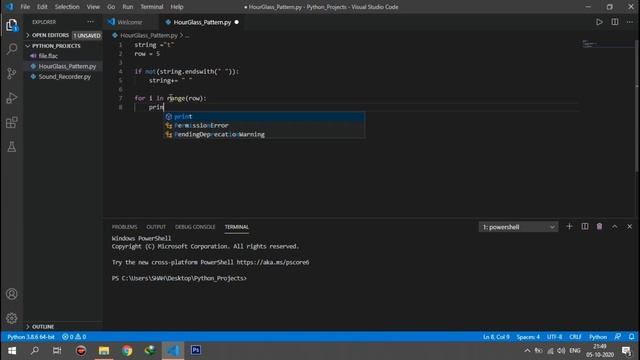Viewport: 640px width, 360px height.
Task: Open the Source Control view icon
Action: pyautogui.click(x=11, y=73)
